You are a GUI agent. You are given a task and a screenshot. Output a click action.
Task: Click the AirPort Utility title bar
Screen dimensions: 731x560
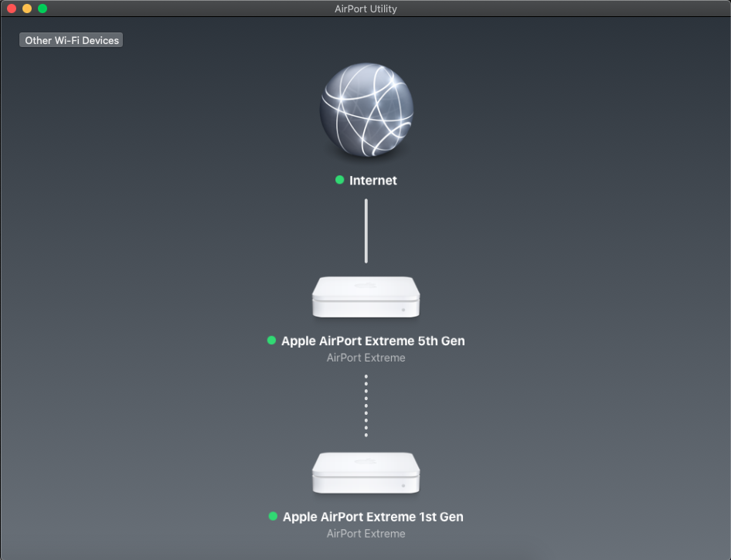click(x=365, y=8)
